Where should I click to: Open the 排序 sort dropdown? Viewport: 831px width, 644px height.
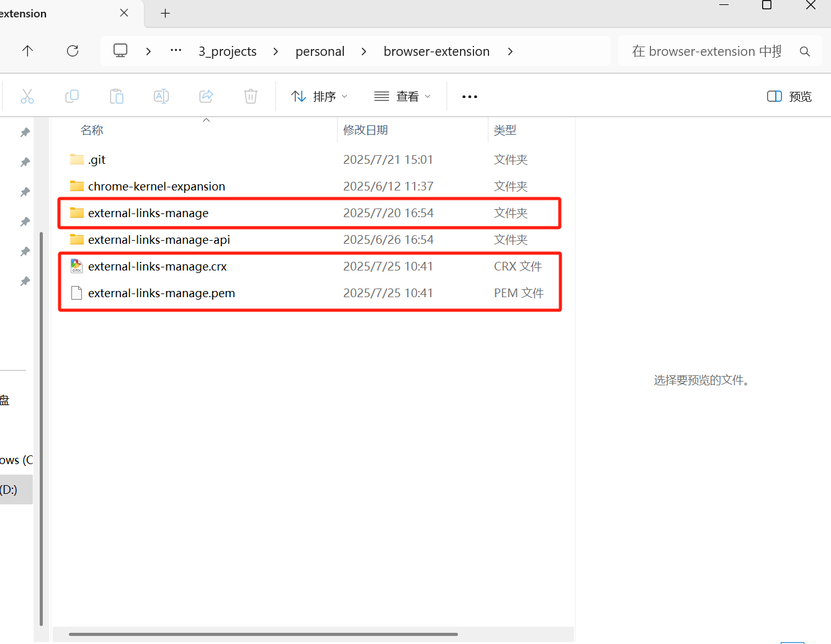[x=319, y=96]
